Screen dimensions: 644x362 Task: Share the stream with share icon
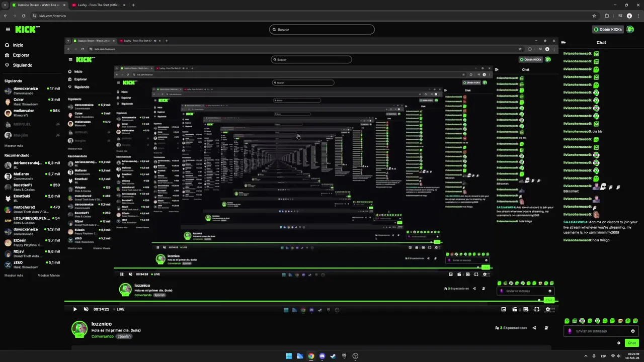pyautogui.click(x=534, y=328)
